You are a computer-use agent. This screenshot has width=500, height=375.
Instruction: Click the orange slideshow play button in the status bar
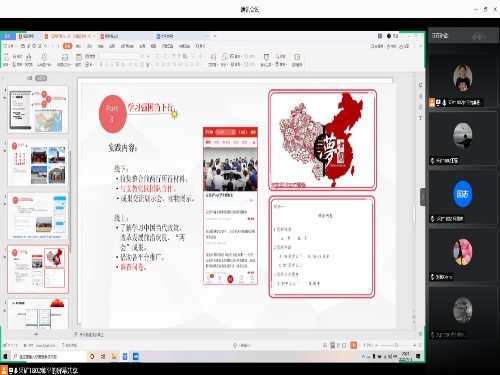[354, 345]
